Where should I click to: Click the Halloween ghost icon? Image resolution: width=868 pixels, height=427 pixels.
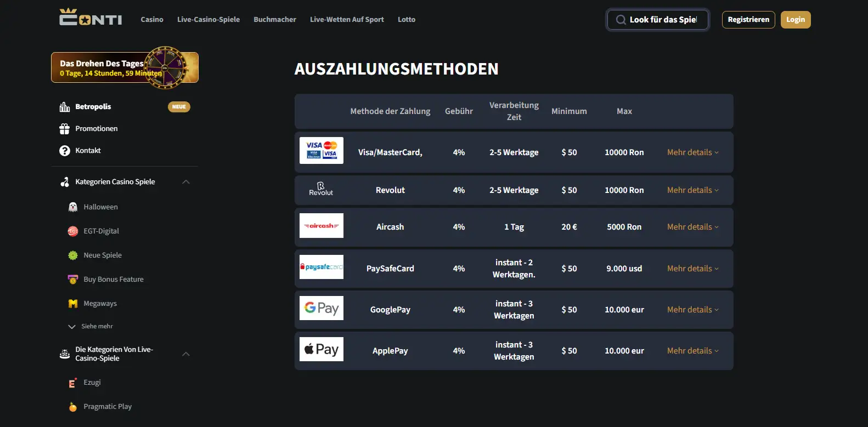pos(73,207)
